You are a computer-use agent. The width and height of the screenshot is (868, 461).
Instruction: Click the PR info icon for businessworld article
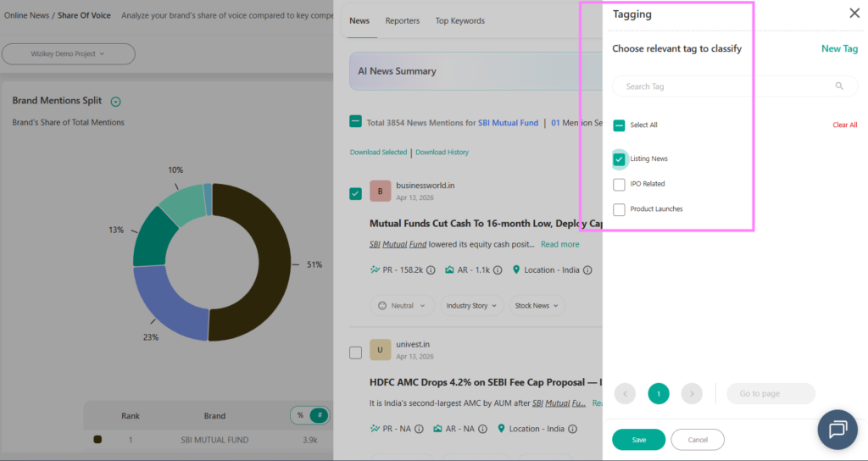[431, 270]
